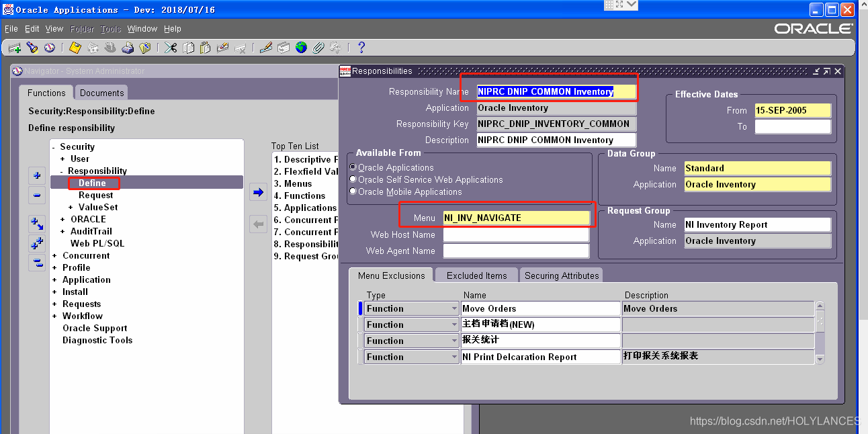The height and width of the screenshot is (434, 868).
Task: Open the File menu
Action: point(11,29)
